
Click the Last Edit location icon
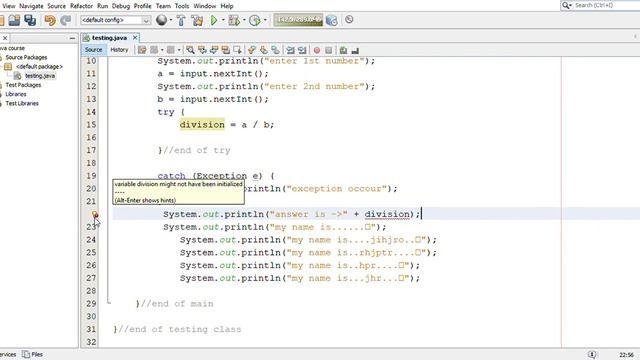(x=142, y=50)
